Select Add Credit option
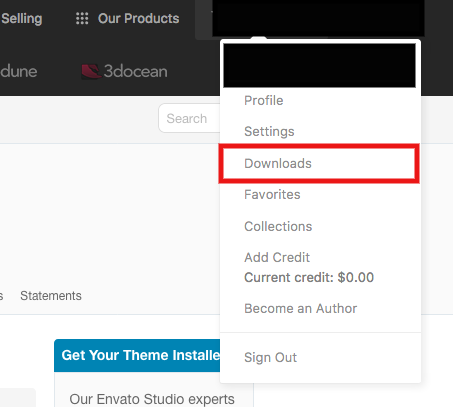The image size is (453, 407). 277,257
